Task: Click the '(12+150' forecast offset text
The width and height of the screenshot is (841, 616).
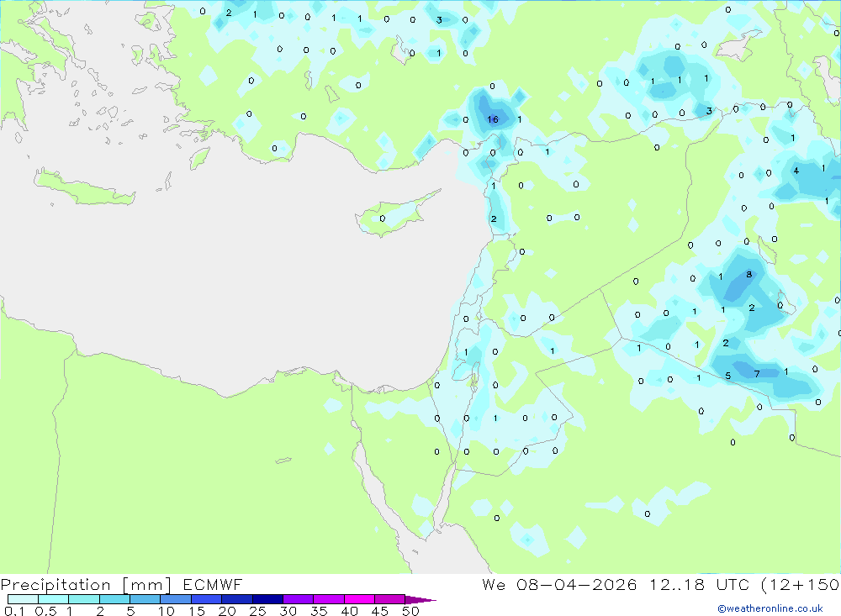Action: (801, 585)
